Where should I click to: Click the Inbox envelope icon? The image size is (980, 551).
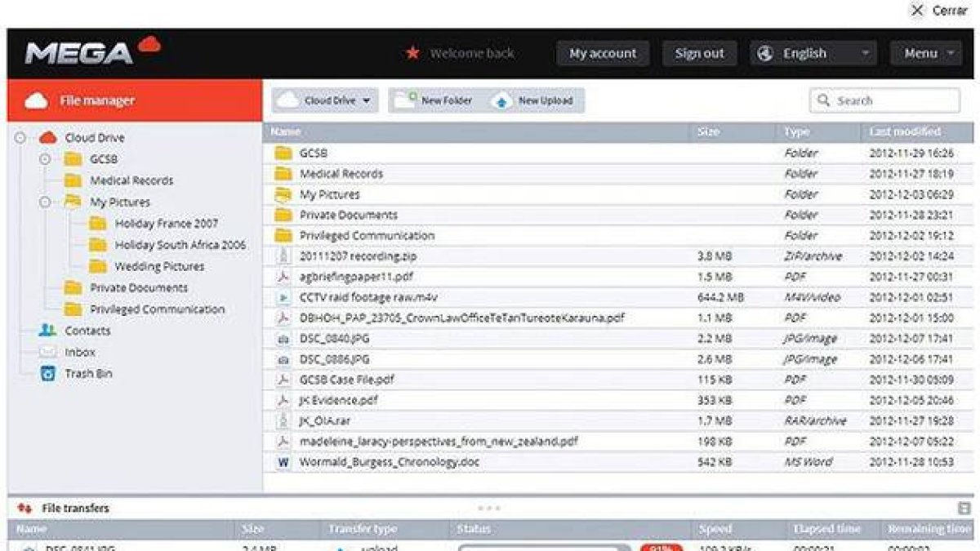click(x=48, y=352)
